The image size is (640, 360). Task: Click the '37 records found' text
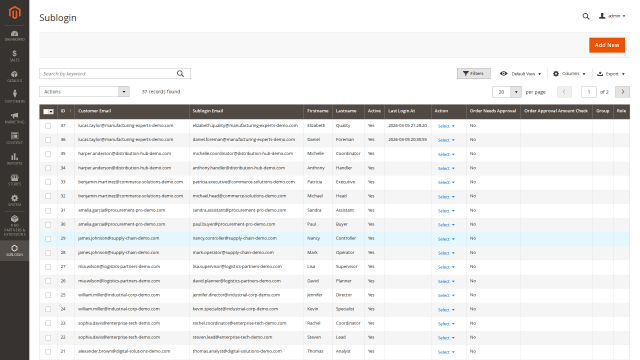(x=161, y=92)
